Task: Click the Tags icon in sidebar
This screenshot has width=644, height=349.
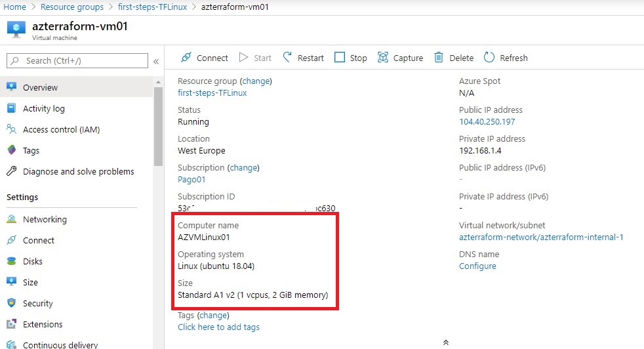Action: coord(11,150)
